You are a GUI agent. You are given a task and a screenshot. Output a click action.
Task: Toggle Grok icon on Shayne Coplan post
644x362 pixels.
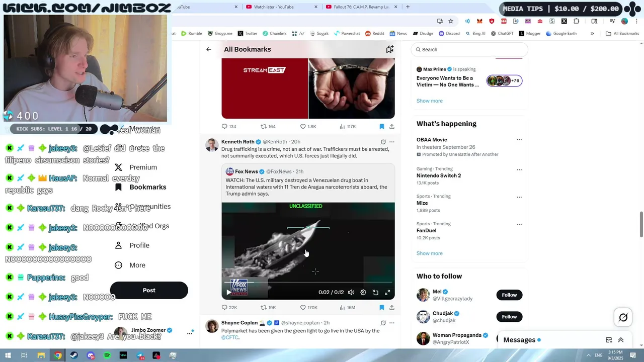[x=383, y=323]
